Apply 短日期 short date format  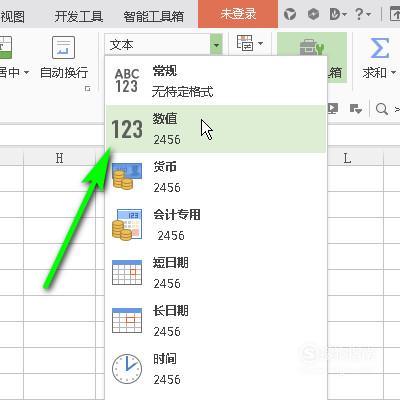[216, 273]
